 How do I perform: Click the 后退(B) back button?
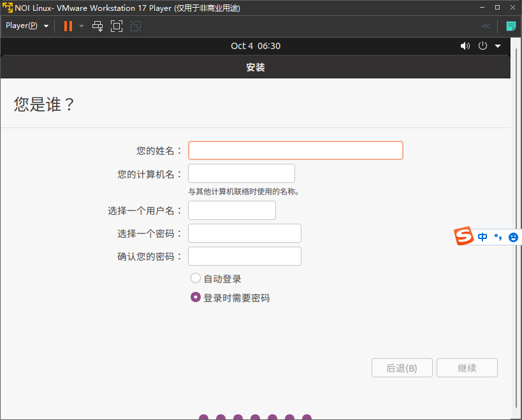[x=402, y=368]
